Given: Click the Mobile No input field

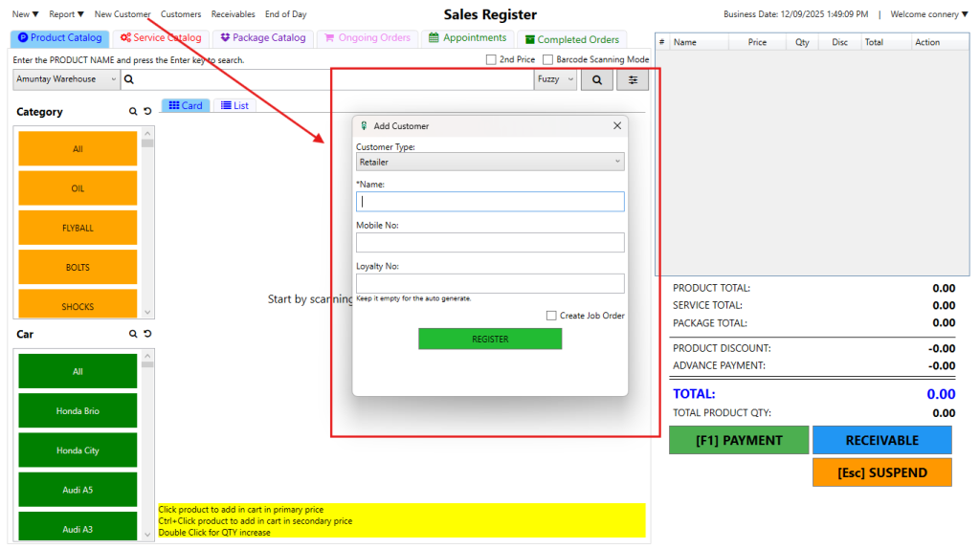Looking at the screenshot, I should click(490, 243).
